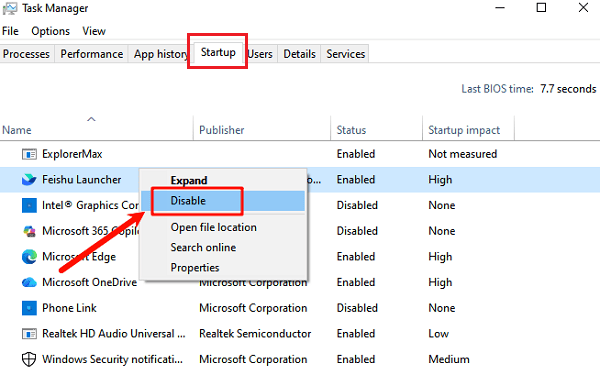
Task: Switch to the Performance tab
Action: [92, 54]
